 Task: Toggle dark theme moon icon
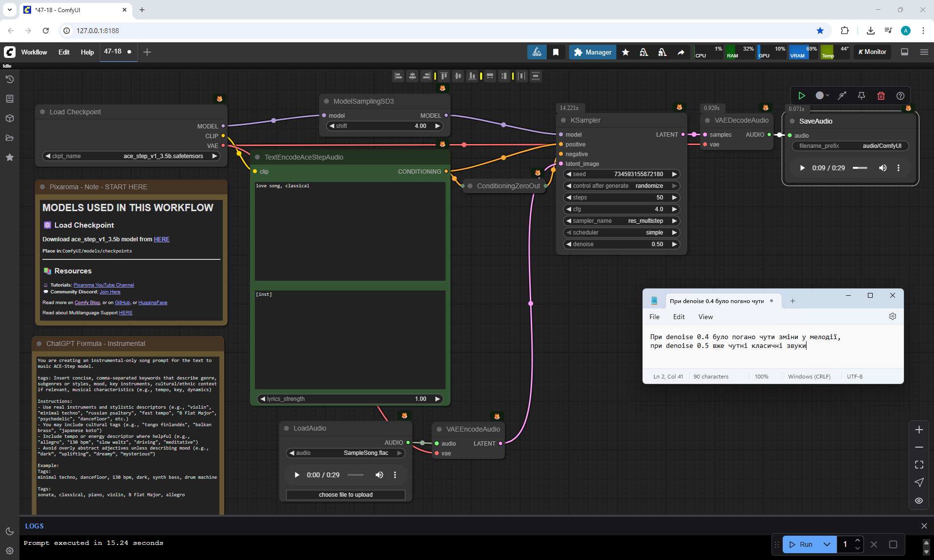pos(10,531)
